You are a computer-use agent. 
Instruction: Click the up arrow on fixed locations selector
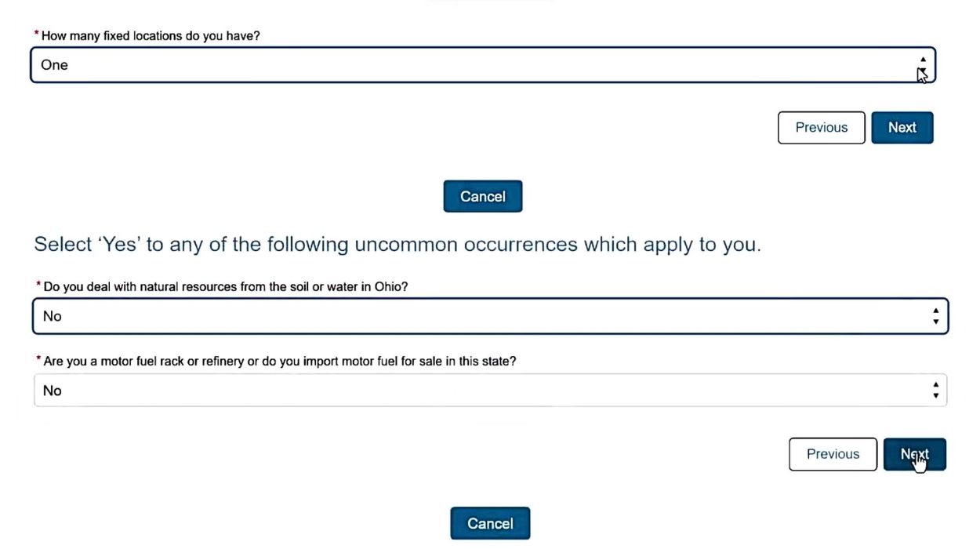pyautogui.click(x=923, y=59)
